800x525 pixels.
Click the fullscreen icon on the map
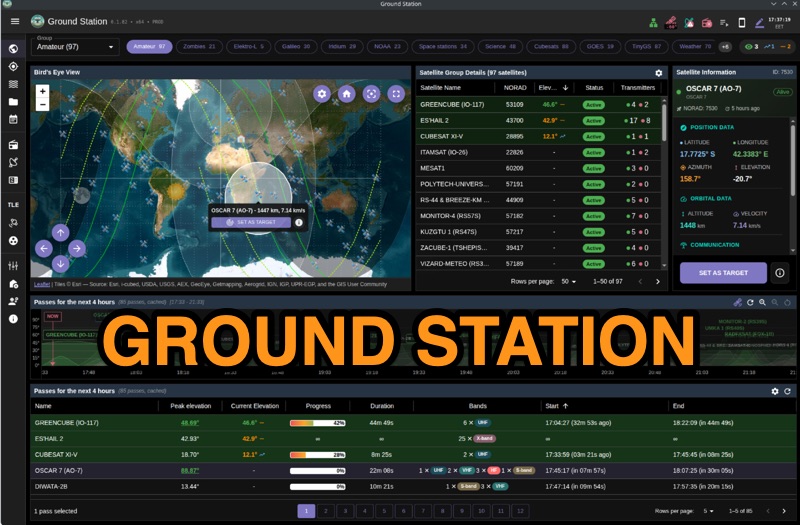click(396, 93)
